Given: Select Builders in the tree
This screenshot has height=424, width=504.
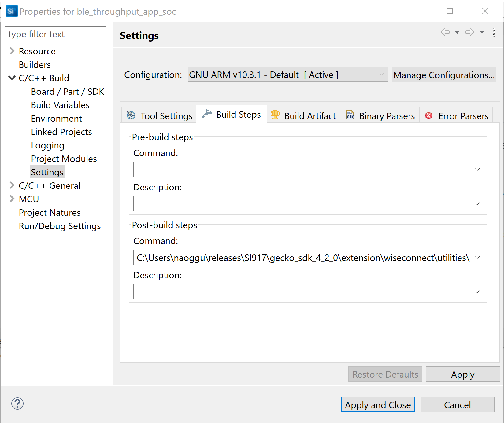Looking at the screenshot, I should pyautogui.click(x=35, y=64).
